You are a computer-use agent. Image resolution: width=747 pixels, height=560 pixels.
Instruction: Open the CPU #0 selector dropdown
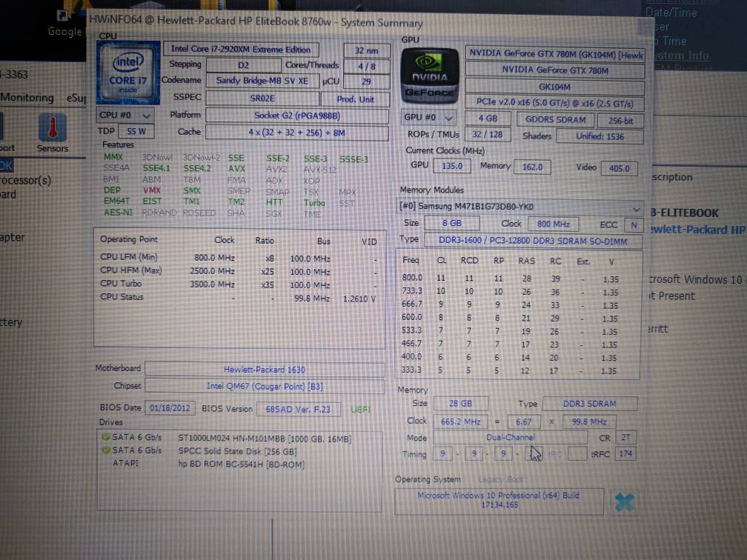click(124, 116)
